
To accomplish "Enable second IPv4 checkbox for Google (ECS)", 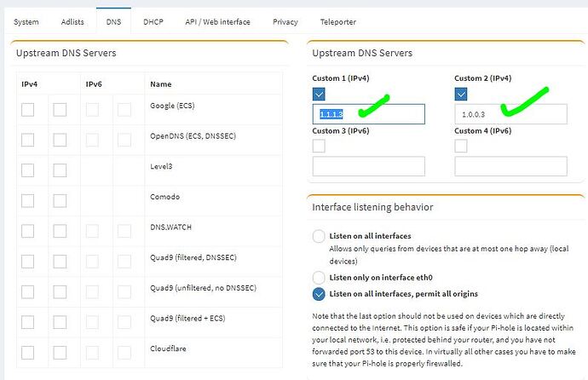I will 60,110.
